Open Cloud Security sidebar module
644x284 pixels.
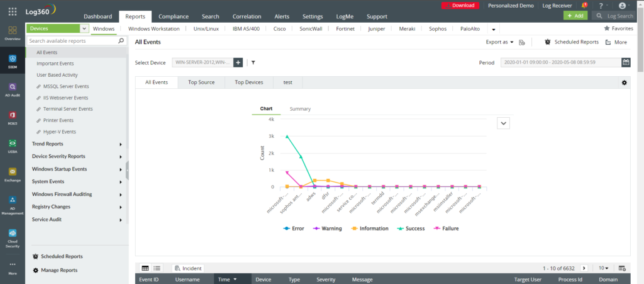click(x=13, y=238)
